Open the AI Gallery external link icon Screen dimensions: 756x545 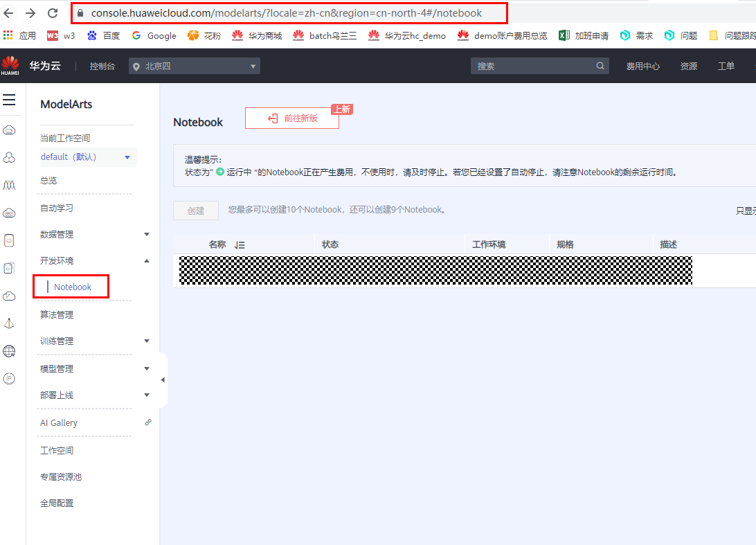click(148, 422)
